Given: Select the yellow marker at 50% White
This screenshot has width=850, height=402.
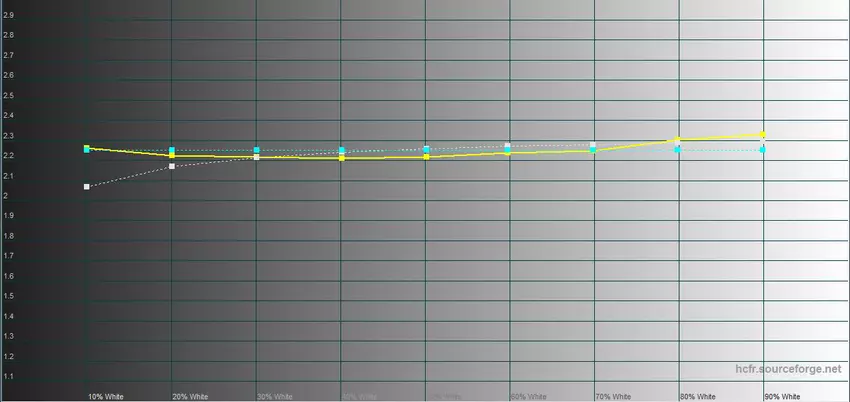Looking at the screenshot, I should coord(427,157).
